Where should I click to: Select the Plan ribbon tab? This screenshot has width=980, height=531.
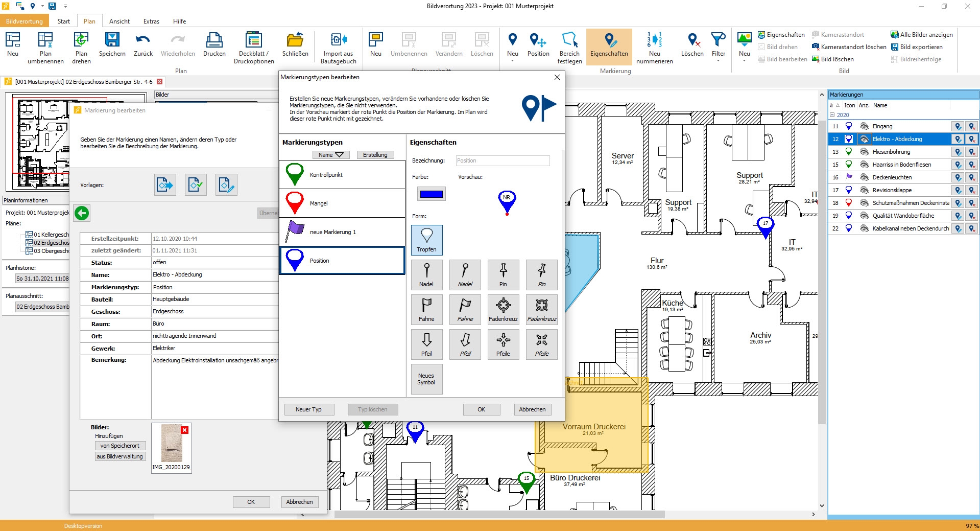[x=89, y=21]
